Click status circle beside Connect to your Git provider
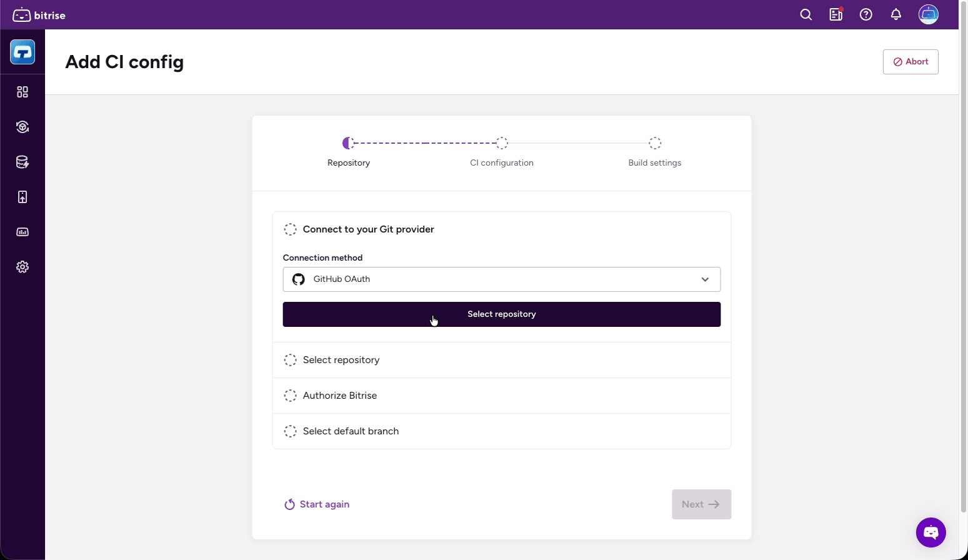968x560 pixels. point(291,229)
